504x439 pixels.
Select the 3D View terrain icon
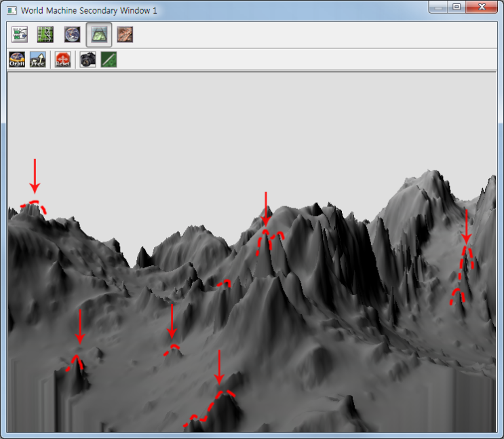[99, 35]
